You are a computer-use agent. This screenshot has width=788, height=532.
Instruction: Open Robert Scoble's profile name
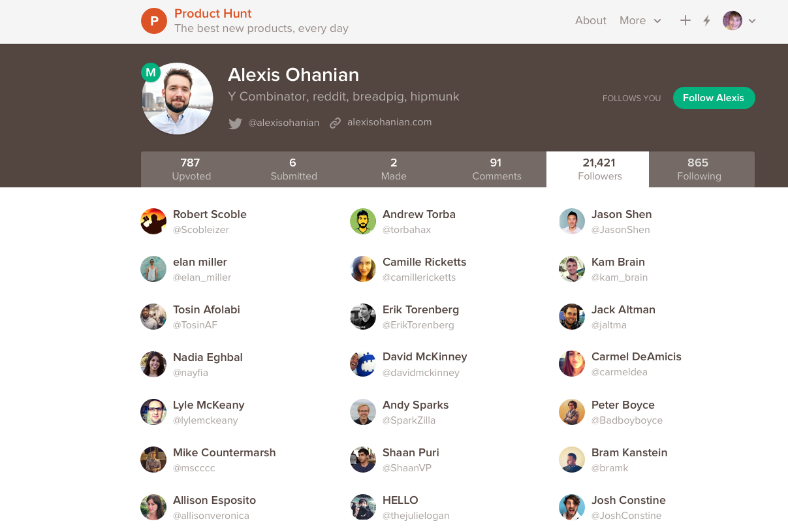(210, 214)
